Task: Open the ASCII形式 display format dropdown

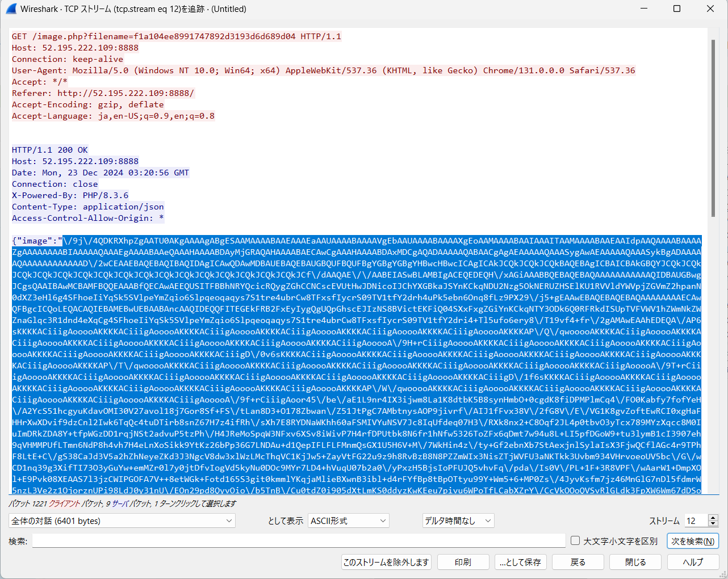Action: click(349, 521)
